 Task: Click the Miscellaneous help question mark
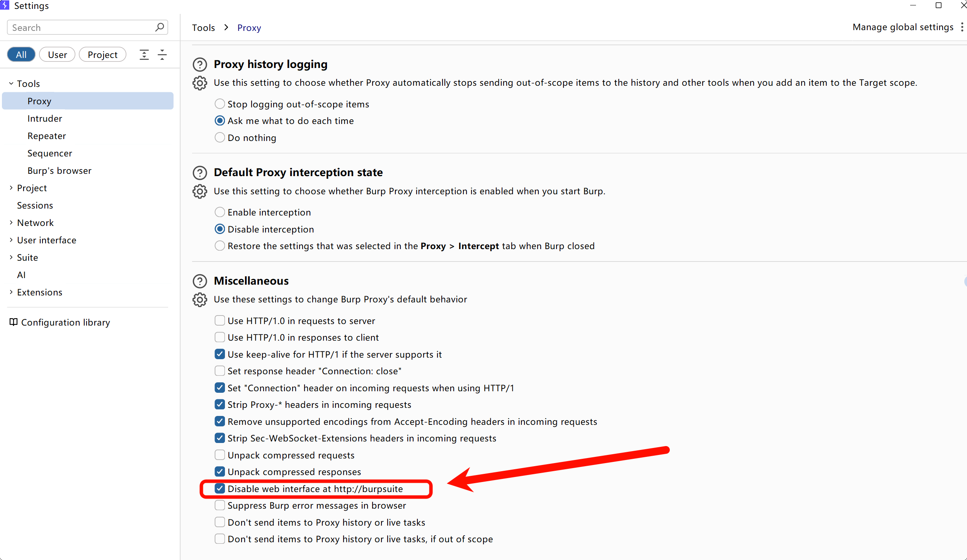point(199,281)
